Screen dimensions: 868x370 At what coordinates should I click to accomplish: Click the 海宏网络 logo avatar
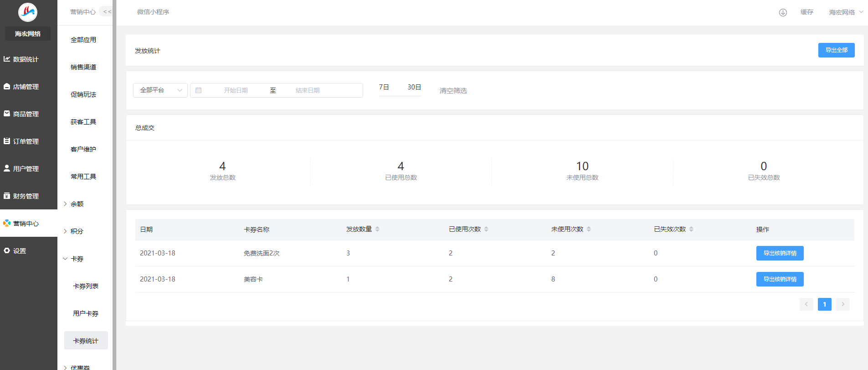[28, 12]
